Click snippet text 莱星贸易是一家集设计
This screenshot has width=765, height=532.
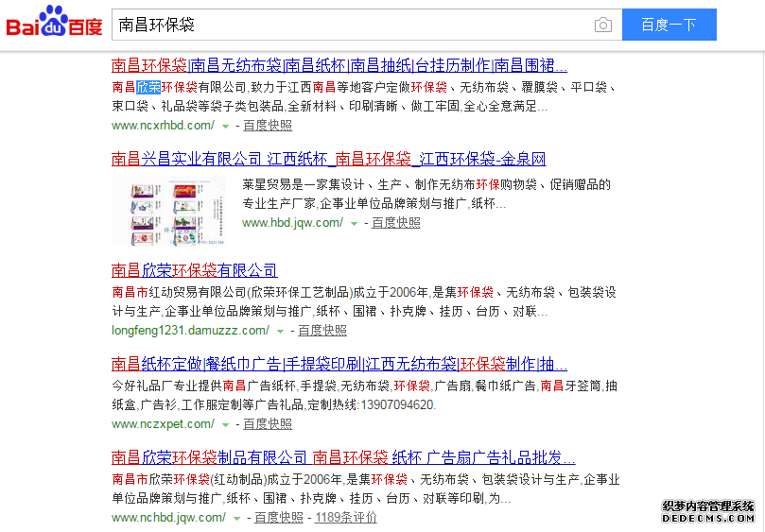tap(304, 185)
